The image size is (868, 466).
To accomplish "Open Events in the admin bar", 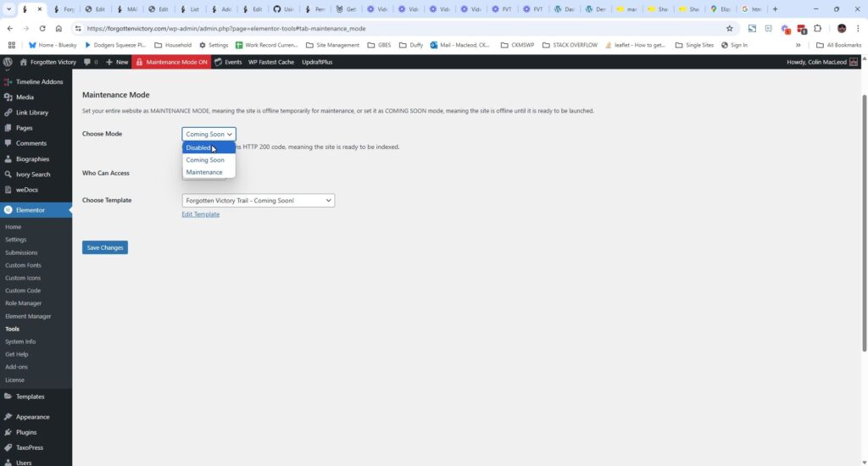I will point(228,62).
